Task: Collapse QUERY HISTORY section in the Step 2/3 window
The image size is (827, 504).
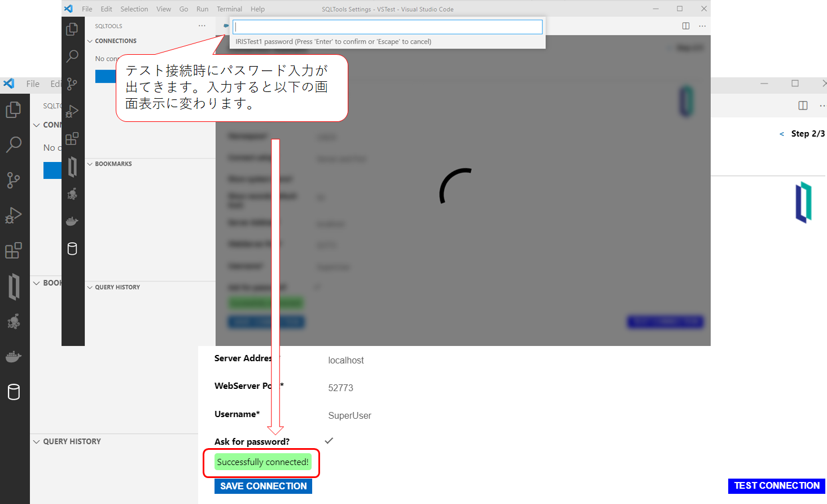Action: tap(37, 442)
